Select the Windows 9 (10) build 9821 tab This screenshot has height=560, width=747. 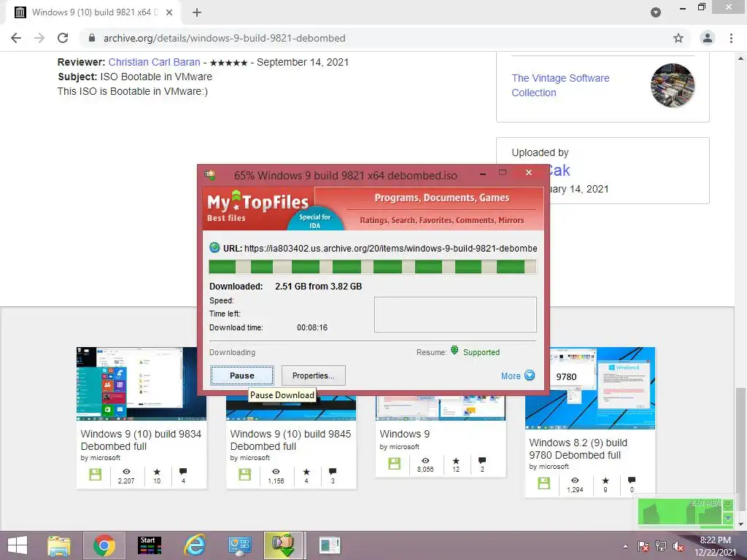tap(93, 12)
